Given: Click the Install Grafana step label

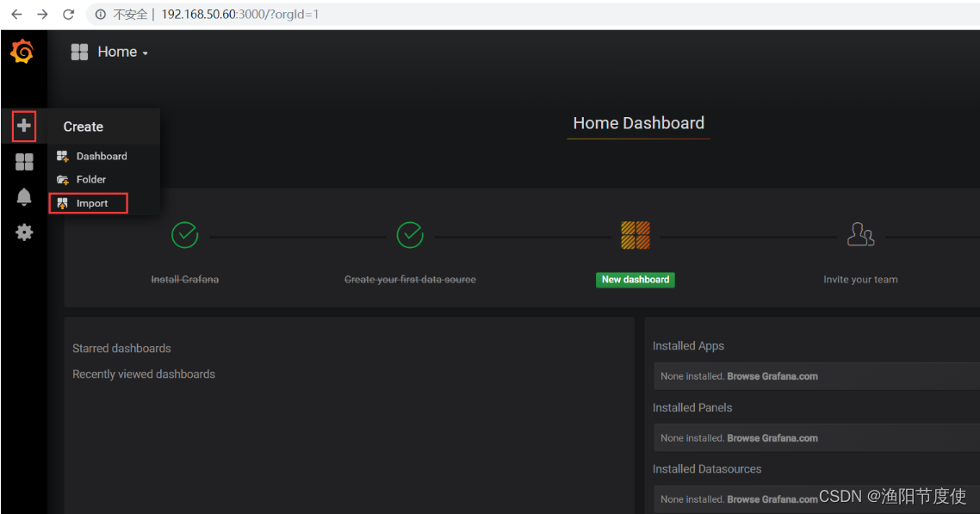Looking at the screenshot, I should click(185, 279).
